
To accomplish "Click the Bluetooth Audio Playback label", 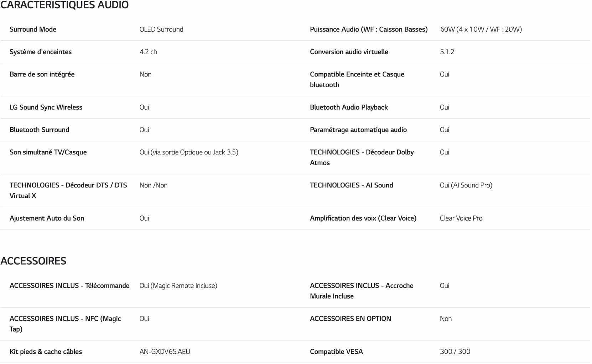I will pyautogui.click(x=349, y=107).
